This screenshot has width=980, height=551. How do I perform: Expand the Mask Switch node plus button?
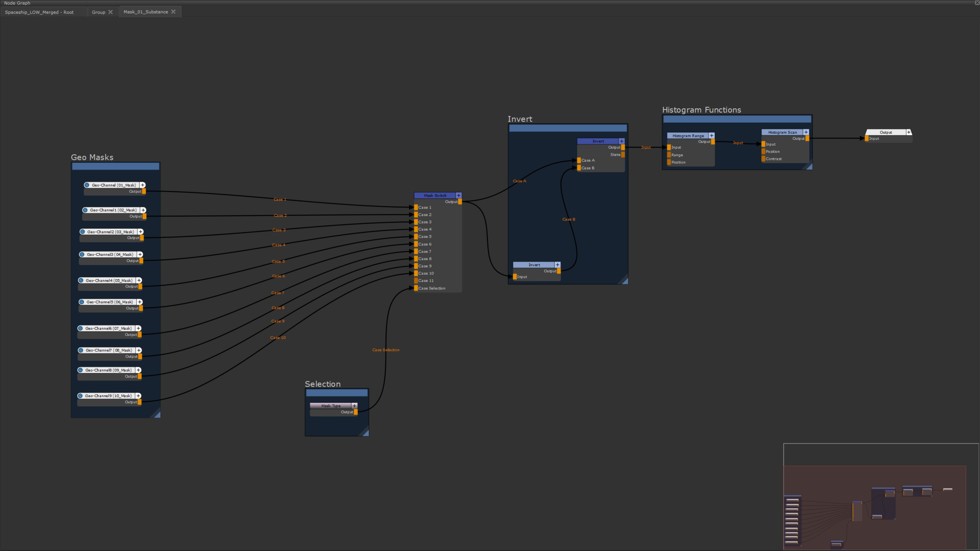point(459,195)
